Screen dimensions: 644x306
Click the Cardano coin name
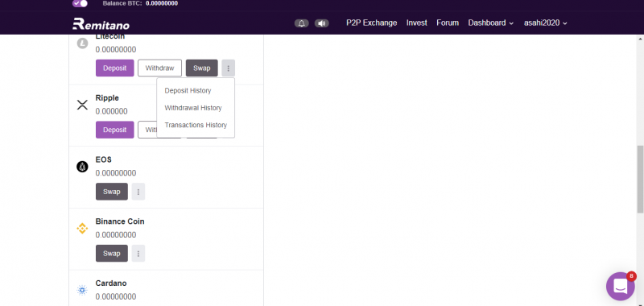(111, 283)
